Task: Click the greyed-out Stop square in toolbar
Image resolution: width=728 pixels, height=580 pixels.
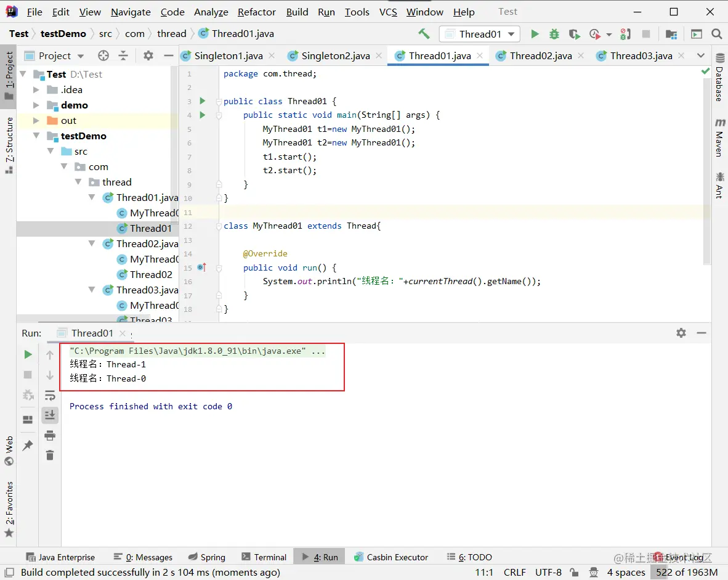Action: click(x=646, y=34)
